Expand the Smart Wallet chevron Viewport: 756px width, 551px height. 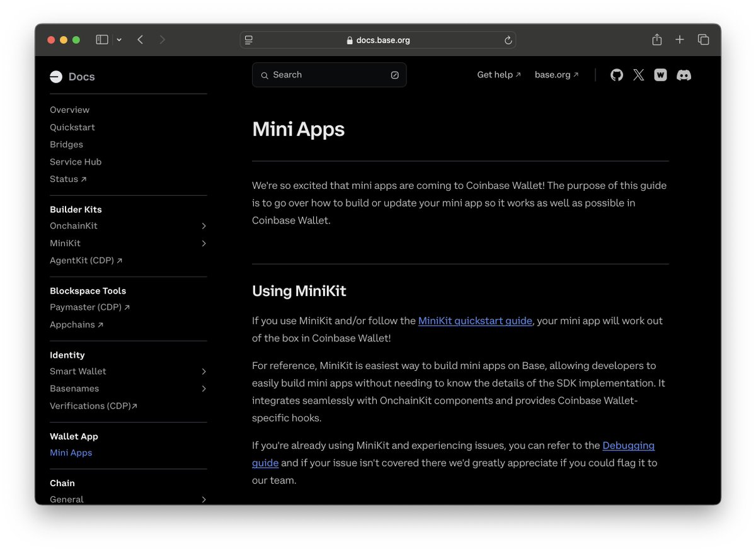pos(203,372)
